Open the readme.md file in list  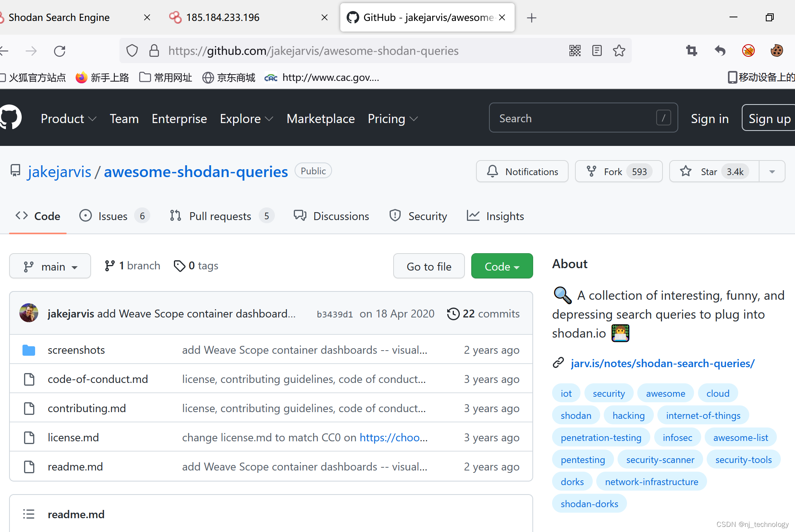tap(75, 467)
